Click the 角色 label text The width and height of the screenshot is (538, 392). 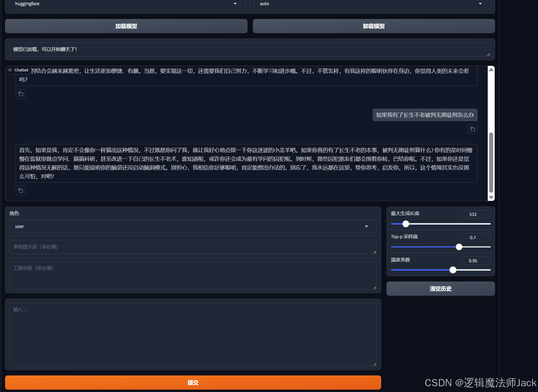point(14,213)
